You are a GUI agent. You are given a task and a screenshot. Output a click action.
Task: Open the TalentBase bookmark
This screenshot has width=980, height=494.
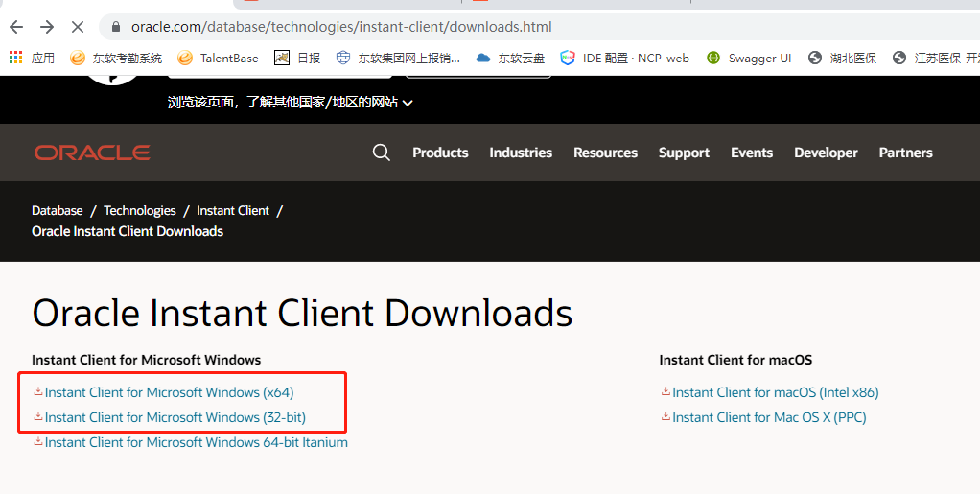click(x=218, y=59)
